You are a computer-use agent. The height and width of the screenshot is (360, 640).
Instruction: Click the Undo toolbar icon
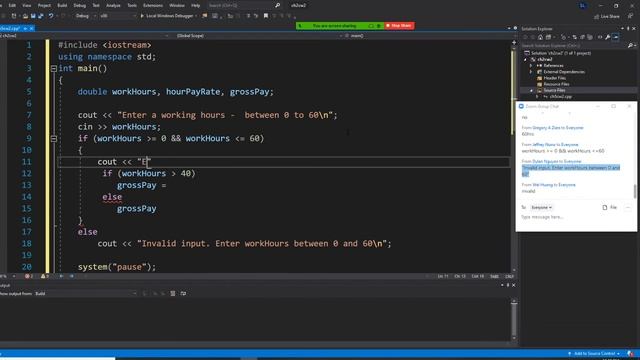51,16
